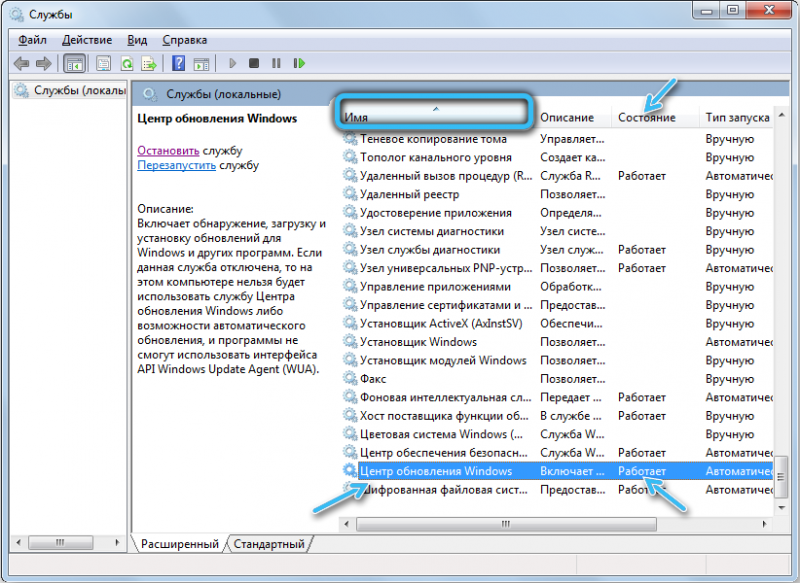Select Центр обеспечения безопасности service
The image size is (800, 583).
(556, 452)
